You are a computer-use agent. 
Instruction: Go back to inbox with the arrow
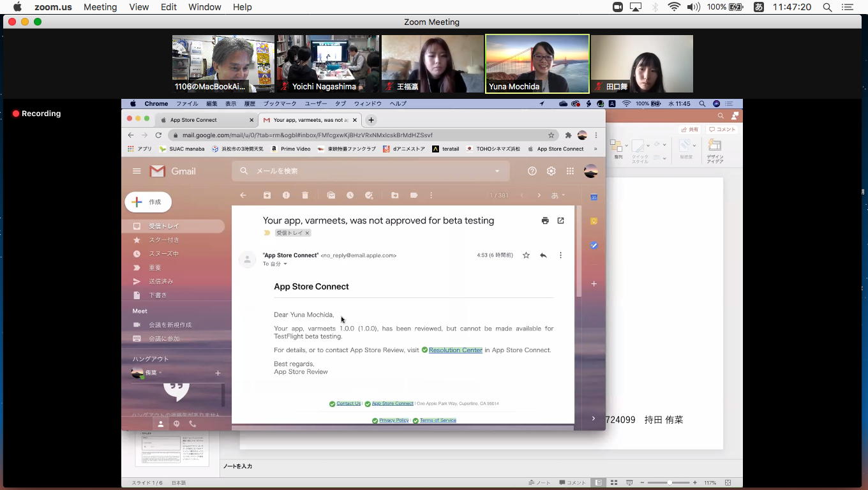pyautogui.click(x=243, y=195)
